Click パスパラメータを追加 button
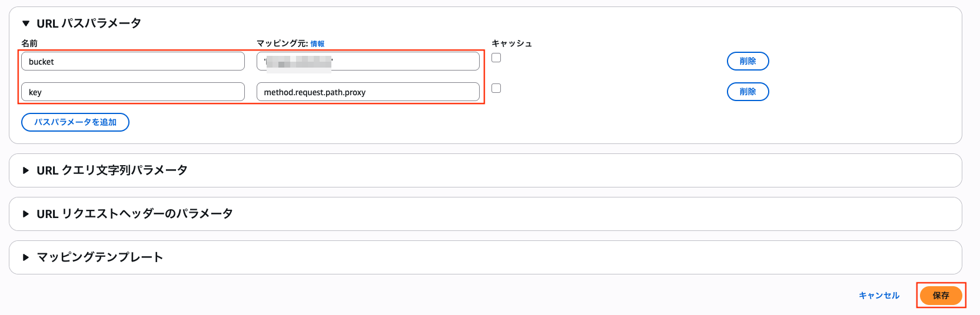Image resolution: width=980 pixels, height=315 pixels. click(x=75, y=122)
